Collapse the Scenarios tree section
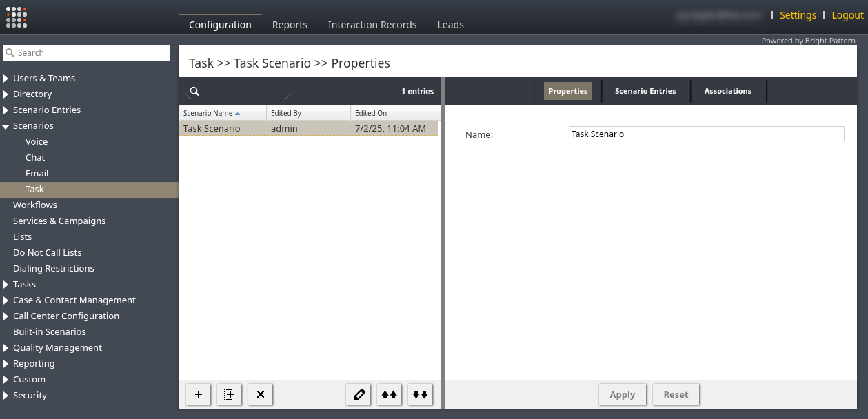Image resolution: width=868 pixels, height=419 pixels. (6, 126)
